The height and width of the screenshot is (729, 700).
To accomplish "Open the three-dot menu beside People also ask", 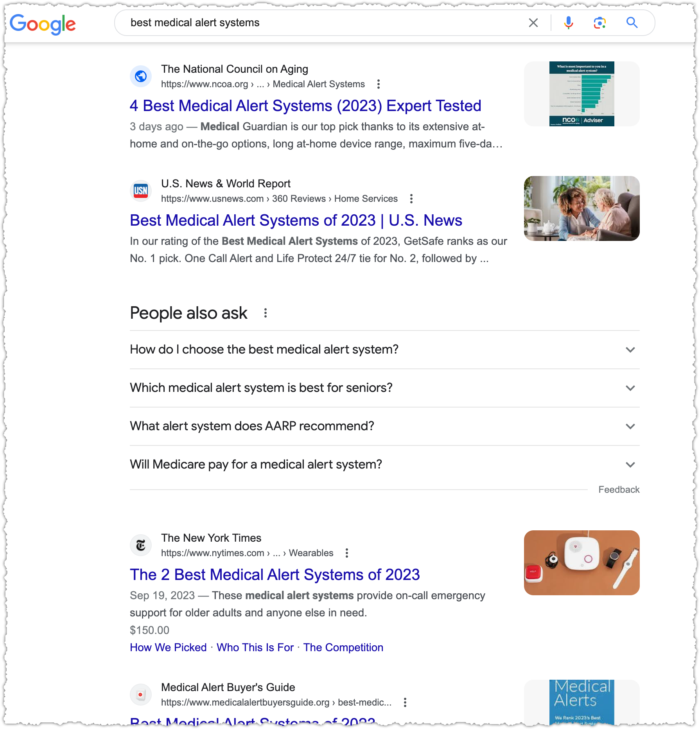I will point(266,313).
